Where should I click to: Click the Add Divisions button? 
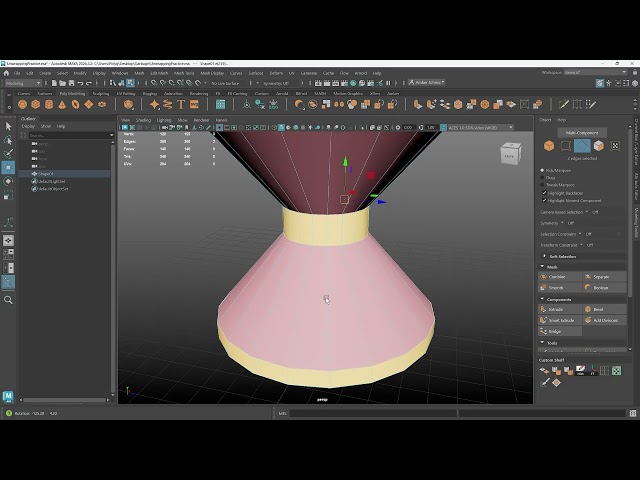[x=605, y=320]
